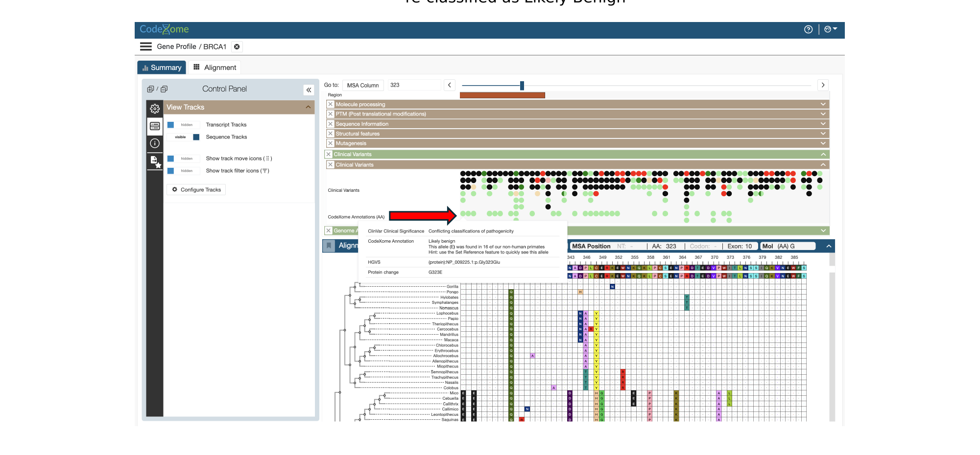Click the CodeXome logo

point(164,29)
